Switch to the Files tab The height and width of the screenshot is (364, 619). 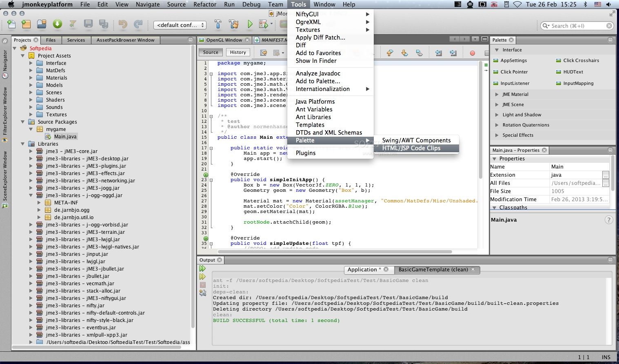coord(51,40)
